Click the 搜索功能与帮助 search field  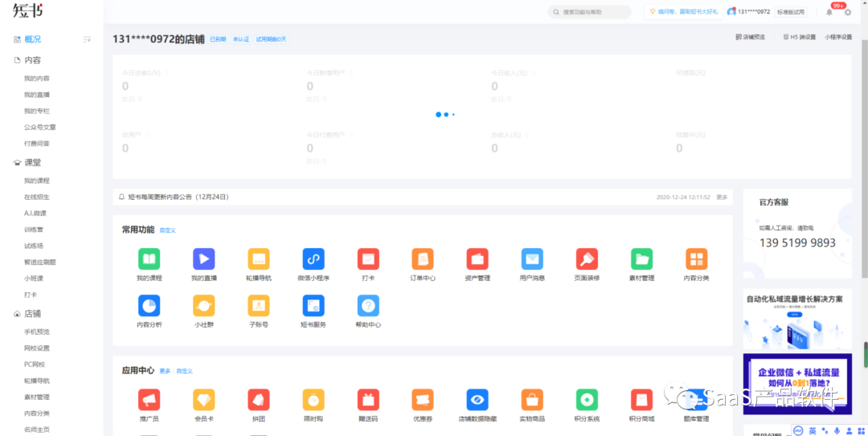[589, 12]
